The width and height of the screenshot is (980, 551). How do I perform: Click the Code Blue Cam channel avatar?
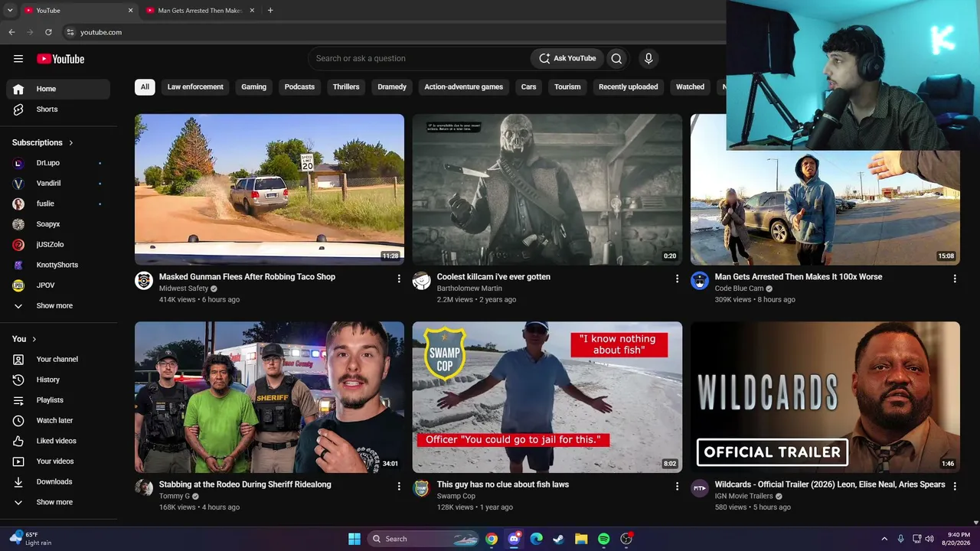[700, 281]
